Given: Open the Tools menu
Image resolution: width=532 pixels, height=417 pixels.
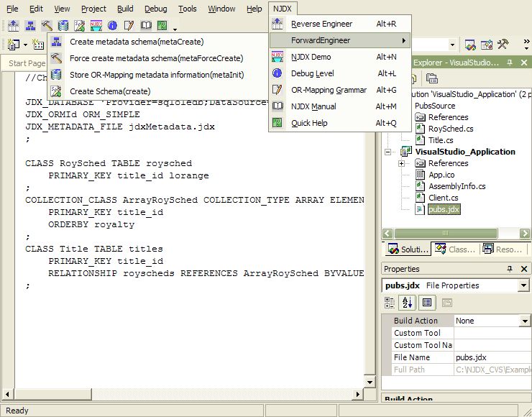Looking at the screenshot, I should click(188, 9).
